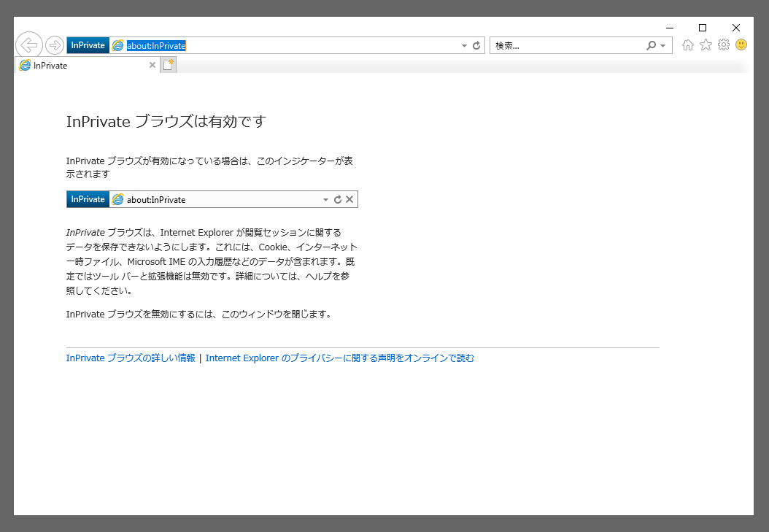Close the InPrivate tab
This screenshot has height=532, width=769.
click(x=152, y=65)
